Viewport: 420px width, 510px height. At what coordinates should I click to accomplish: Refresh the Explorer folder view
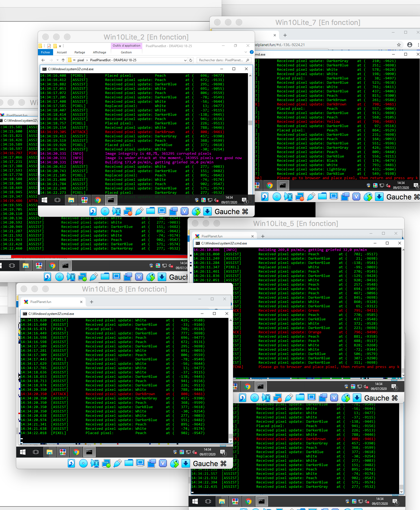coord(191,60)
